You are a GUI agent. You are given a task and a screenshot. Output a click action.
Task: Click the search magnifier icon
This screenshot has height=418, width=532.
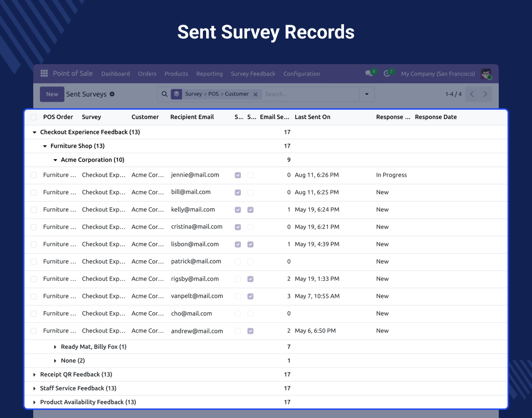[x=164, y=94]
